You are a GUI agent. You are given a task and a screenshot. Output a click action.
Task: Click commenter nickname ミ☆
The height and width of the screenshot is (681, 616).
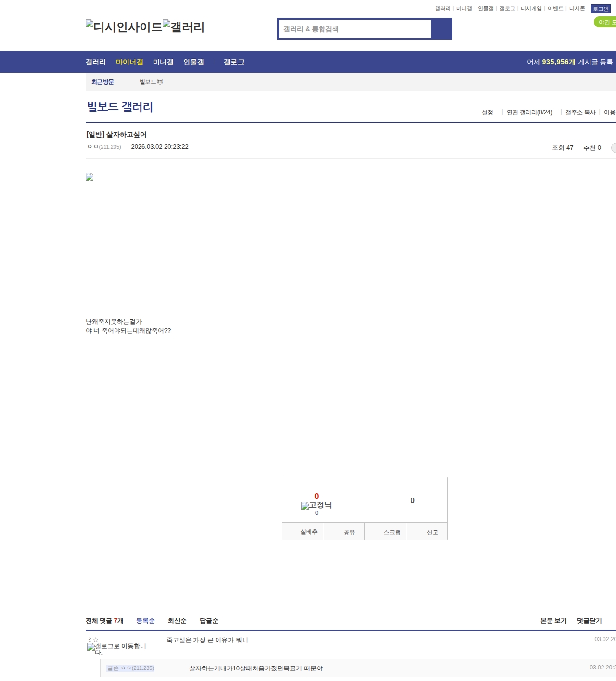click(93, 640)
